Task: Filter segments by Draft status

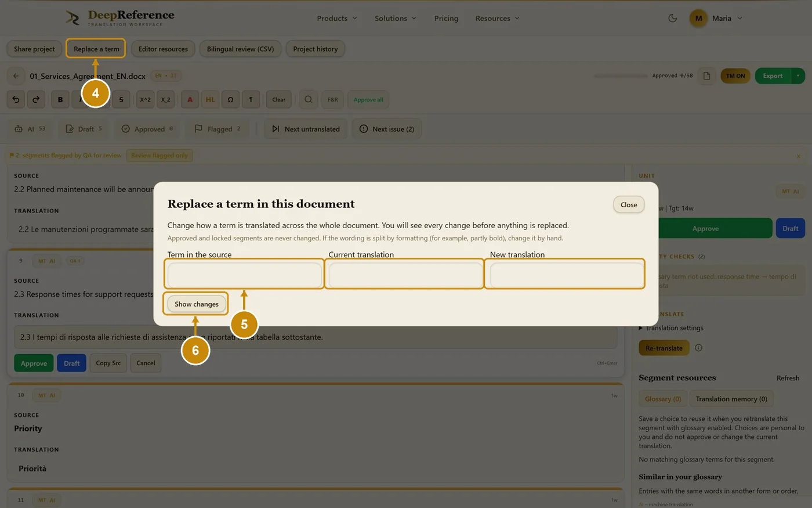Action: click(x=84, y=129)
